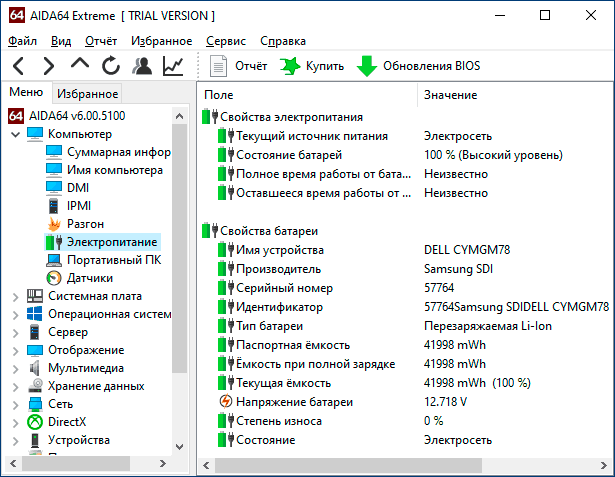The image size is (615, 477).
Task: Refresh the page with Refresh icon
Action: click(x=111, y=66)
